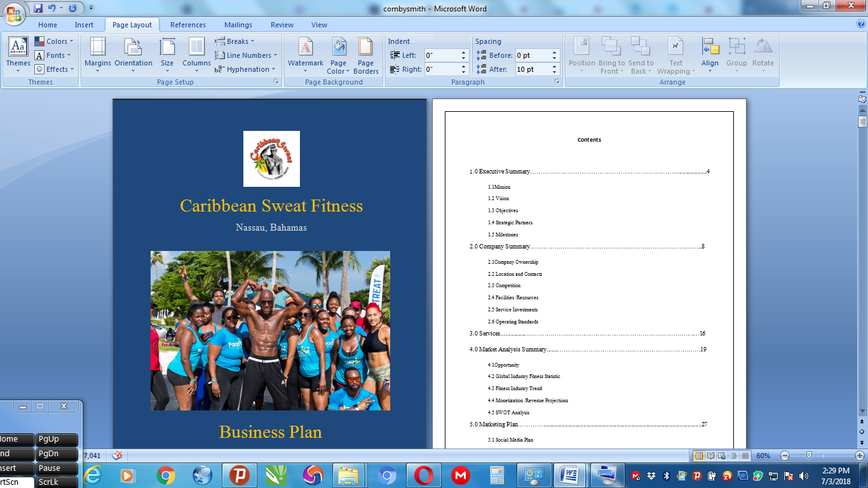Click the Caribbean Sweat logo image
Screen dimensions: 868x488
tap(271, 159)
